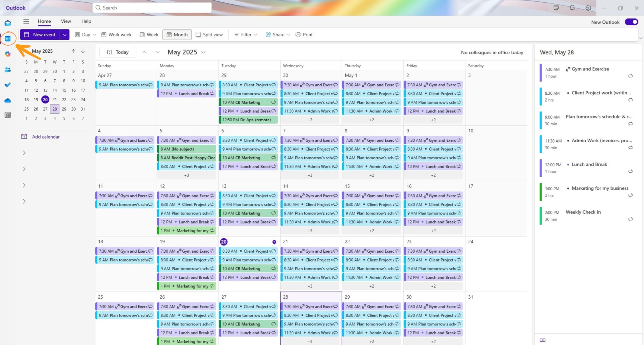Expand the May 2025 month picker chevron

[x=204, y=52]
